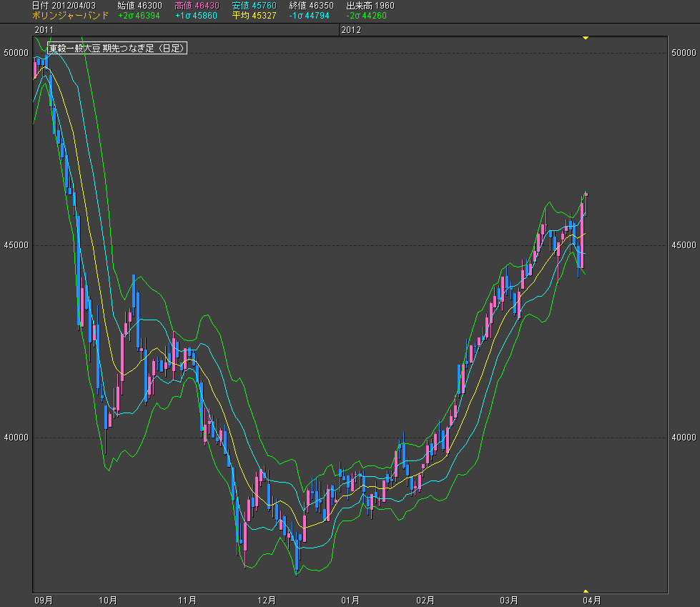Click the chart title label 東穀一般大豆
The image size is (700, 607).
pos(117,49)
